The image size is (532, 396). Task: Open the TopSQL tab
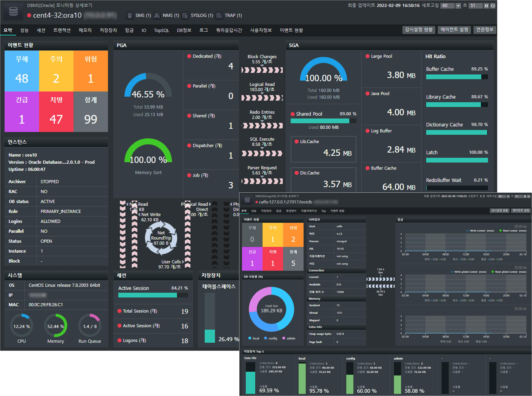(x=161, y=31)
